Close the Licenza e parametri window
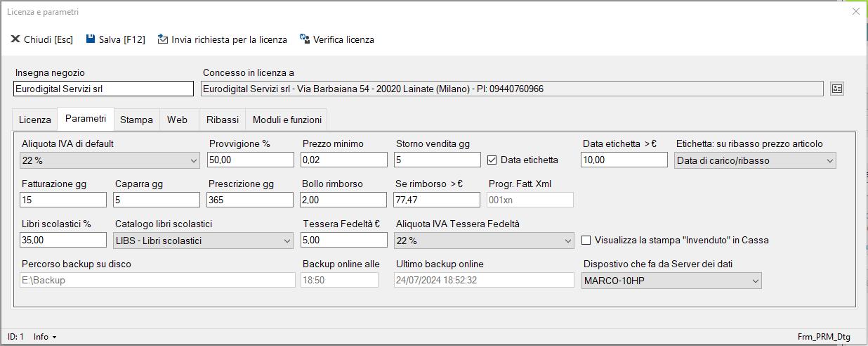 855,11
